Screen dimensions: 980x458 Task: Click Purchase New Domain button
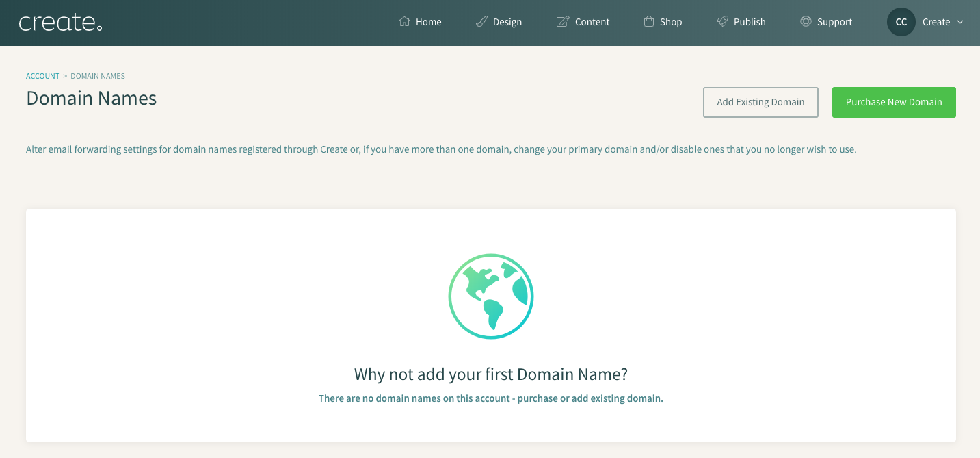tap(894, 102)
